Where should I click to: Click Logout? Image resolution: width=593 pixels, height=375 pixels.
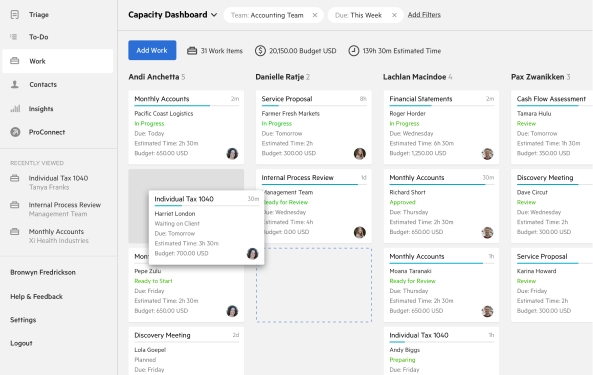[21, 343]
